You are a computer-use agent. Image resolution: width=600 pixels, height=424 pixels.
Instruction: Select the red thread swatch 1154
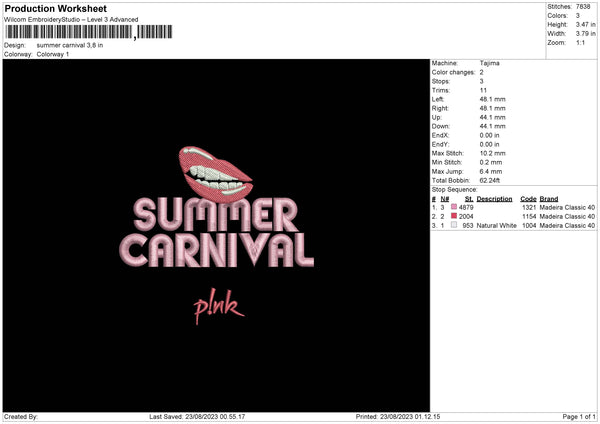click(454, 216)
